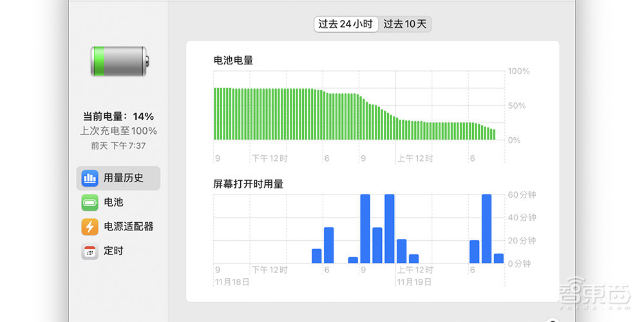Open the 电源适配器 pane via its sidebar label

(x=128, y=227)
